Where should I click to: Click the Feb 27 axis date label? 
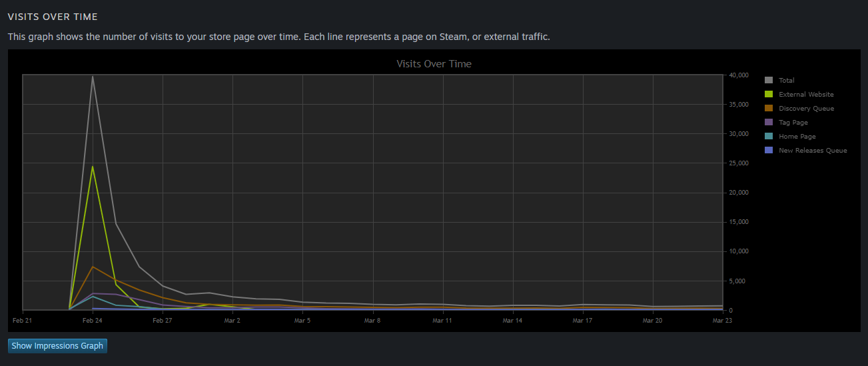coord(163,321)
